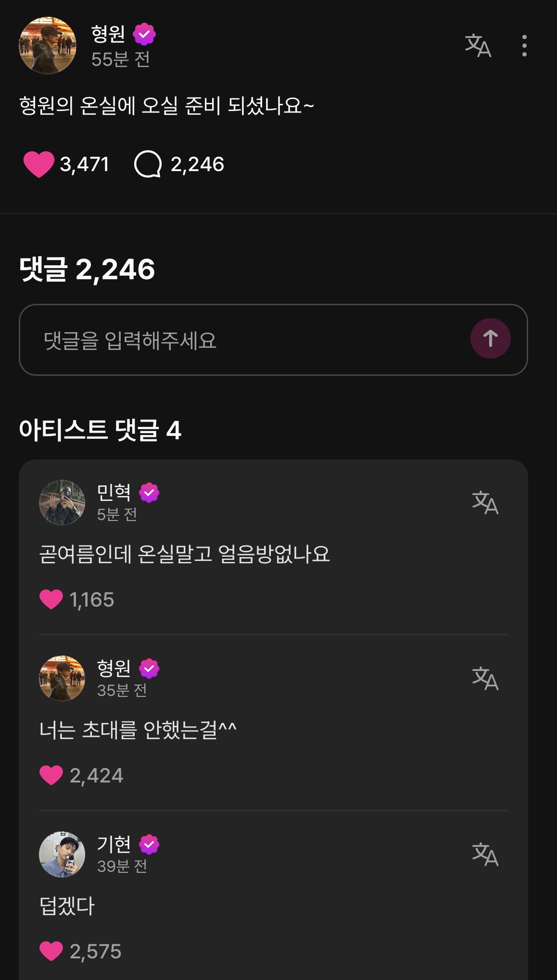Open comments via the speech bubble icon
This screenshot has height=980, width=557.
coord(148,164)
